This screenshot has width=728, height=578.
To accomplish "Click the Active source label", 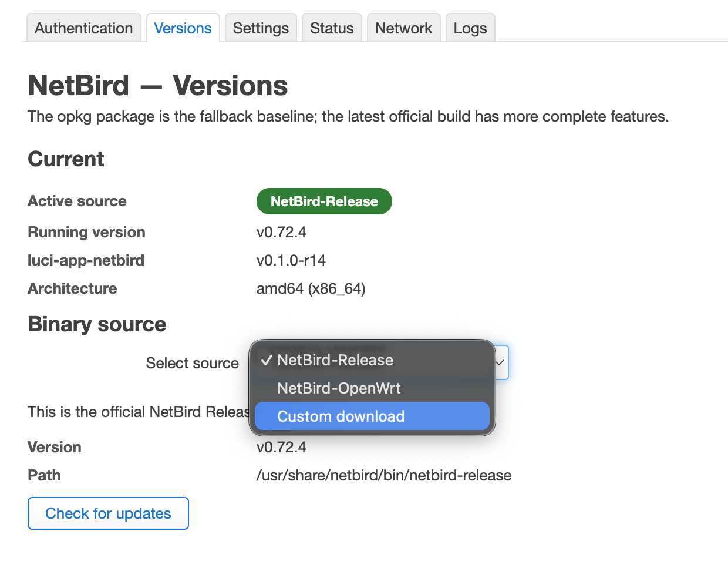I will click(77, 201).
